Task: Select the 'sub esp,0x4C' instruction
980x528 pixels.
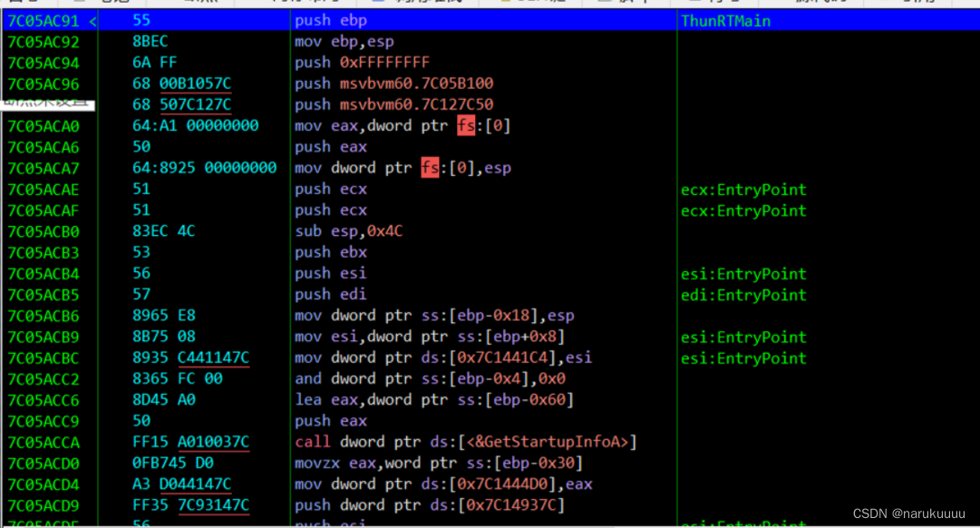Action: coord(349,231)
